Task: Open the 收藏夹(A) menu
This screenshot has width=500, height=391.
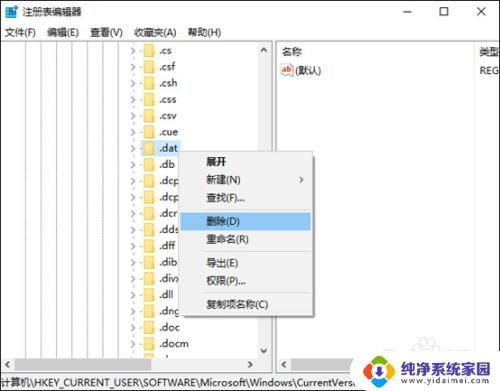Action: (x=155, y=33)
